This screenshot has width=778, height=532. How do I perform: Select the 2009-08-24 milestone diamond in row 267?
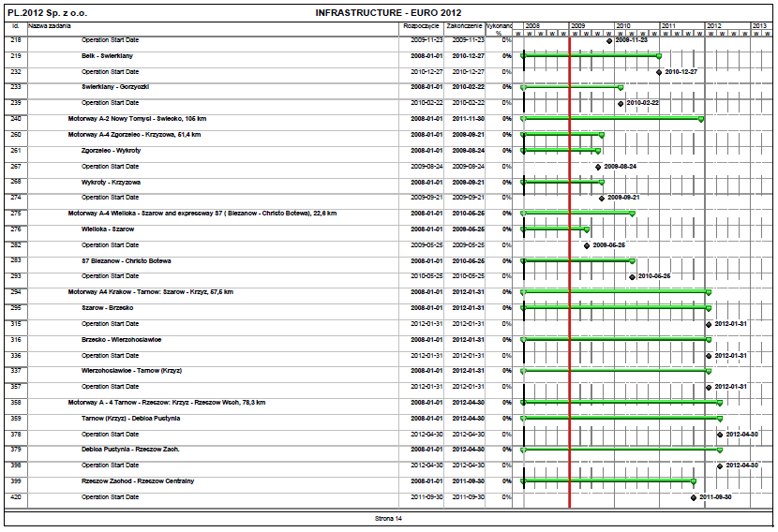598,167
